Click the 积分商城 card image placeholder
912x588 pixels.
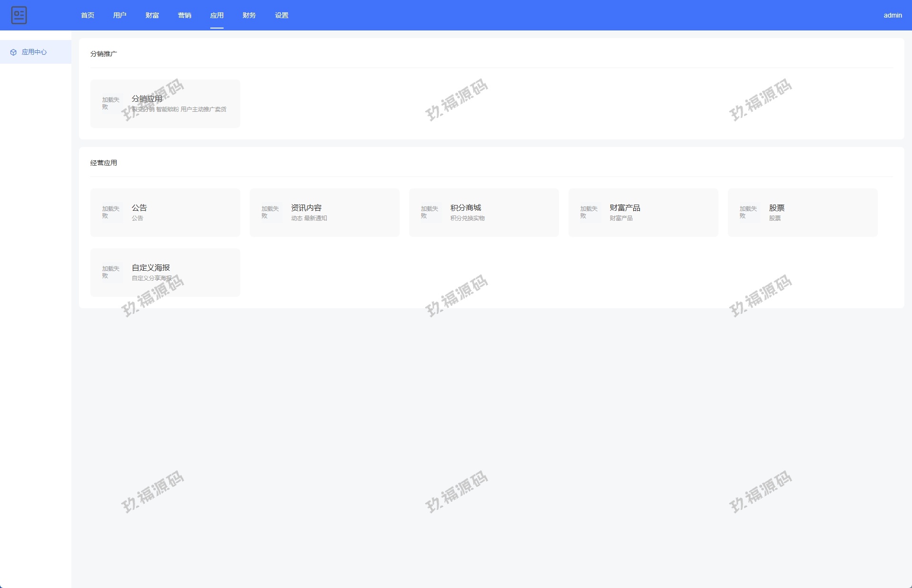pos(431,213)
